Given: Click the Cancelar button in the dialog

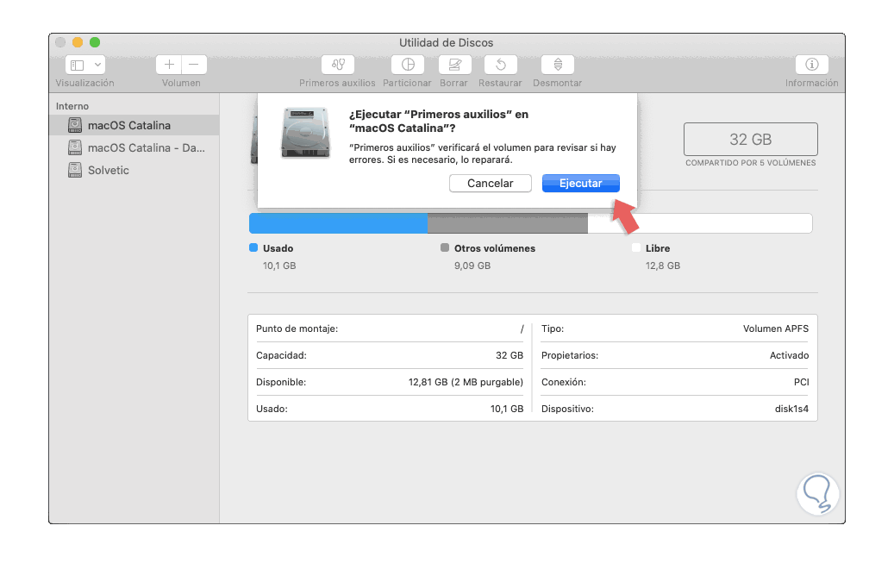Looking at the screenshot, I should 491,183.
